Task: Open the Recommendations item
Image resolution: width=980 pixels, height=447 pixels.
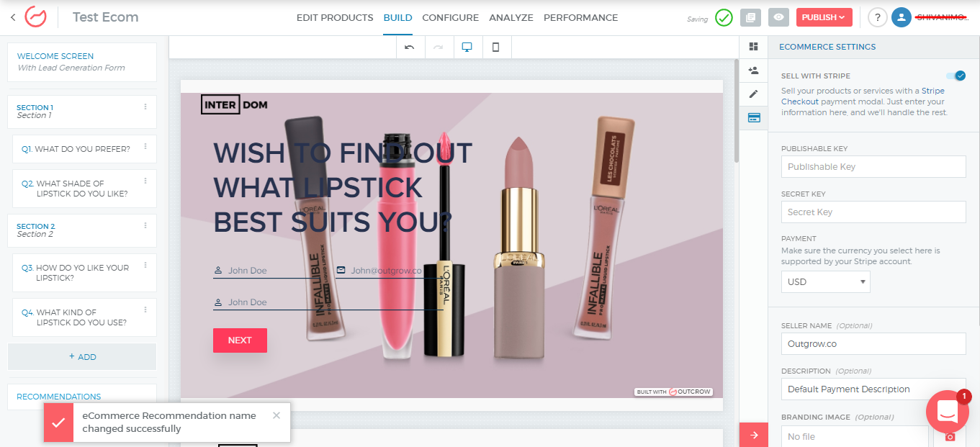Action: click(x=81, y=397)
